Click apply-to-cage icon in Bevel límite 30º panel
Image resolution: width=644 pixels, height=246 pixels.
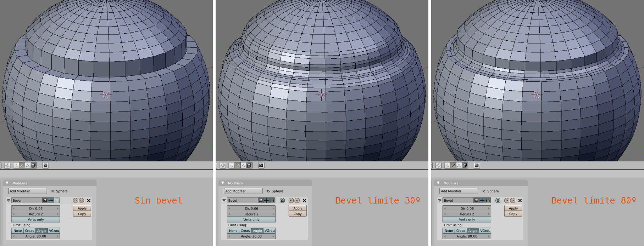tap(282, 200)
